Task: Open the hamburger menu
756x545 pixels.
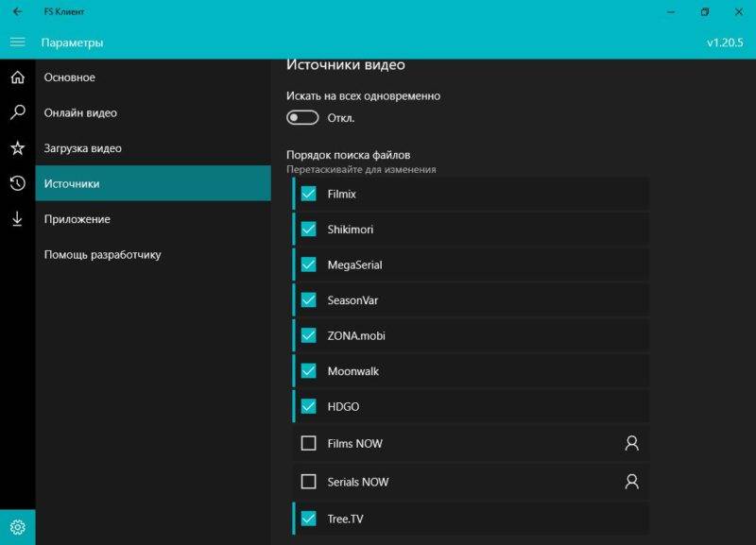Action: [x=17, y=43]
